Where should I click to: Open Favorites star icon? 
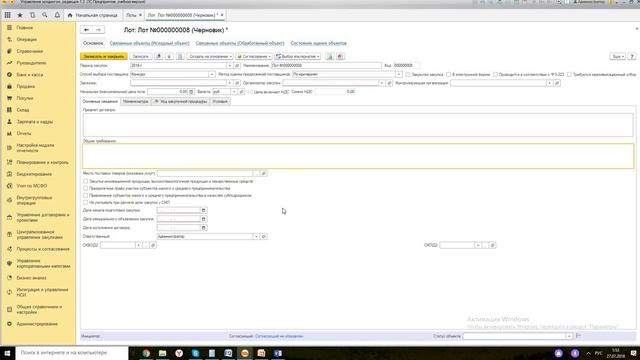(x=20, y=15)
